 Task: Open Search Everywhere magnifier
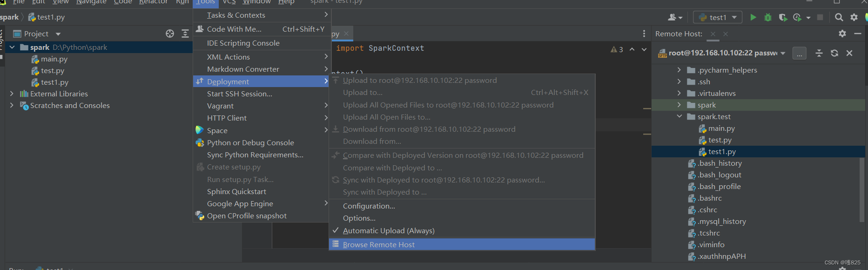tap(839, 17)
